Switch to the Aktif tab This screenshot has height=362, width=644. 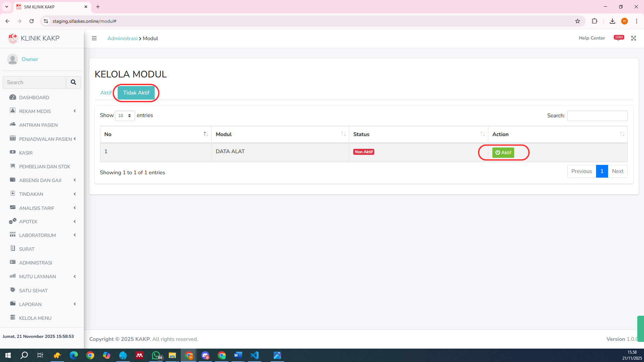click(x=106, y=93)
